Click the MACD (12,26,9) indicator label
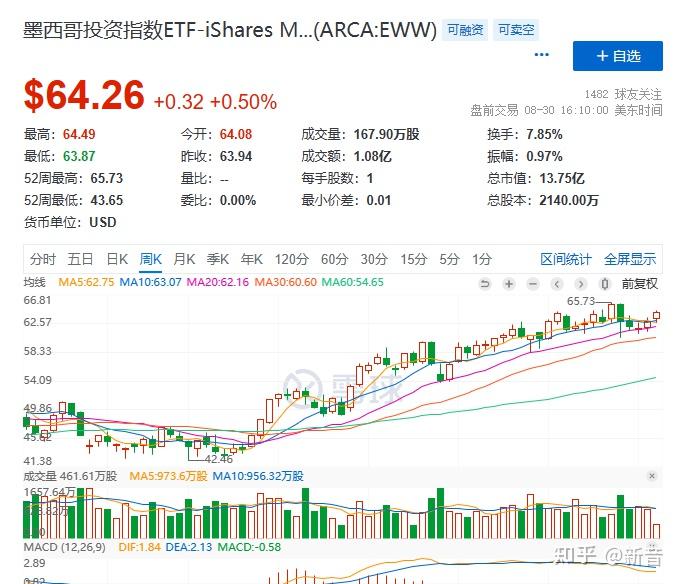This screenshot has width=680, height=584. click(65, 547)
